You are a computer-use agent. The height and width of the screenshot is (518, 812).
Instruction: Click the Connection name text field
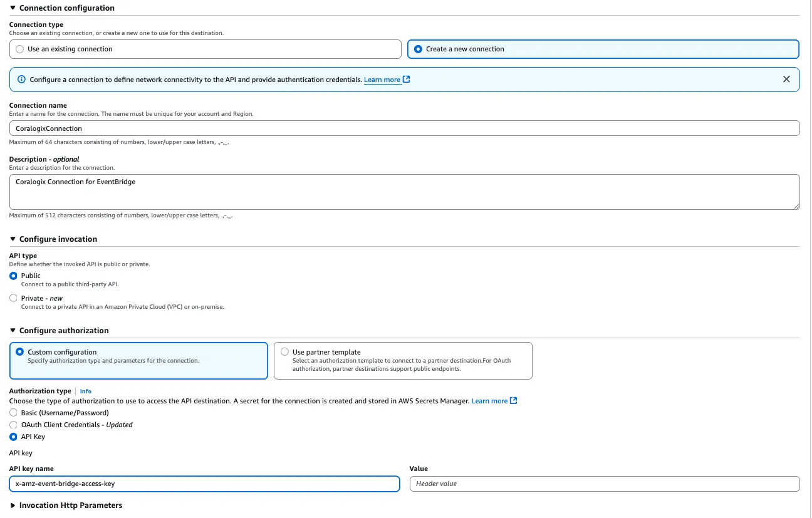click(405, 128)
